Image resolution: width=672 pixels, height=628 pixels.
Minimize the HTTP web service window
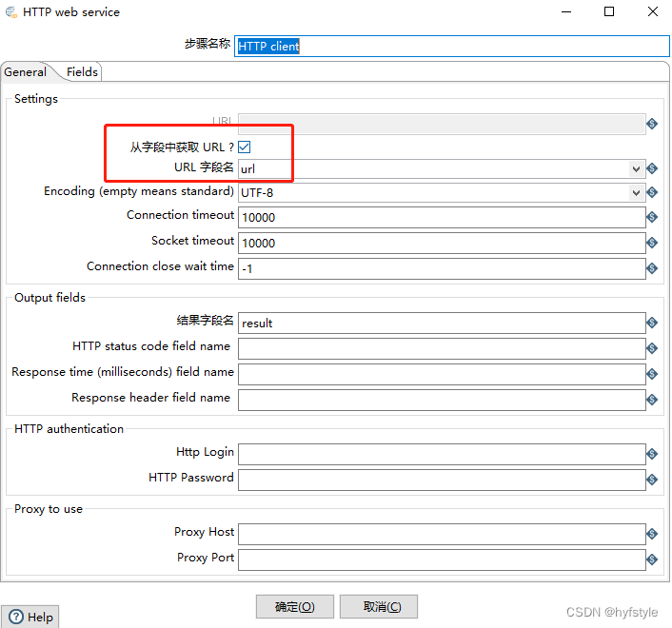click(566, 11)
